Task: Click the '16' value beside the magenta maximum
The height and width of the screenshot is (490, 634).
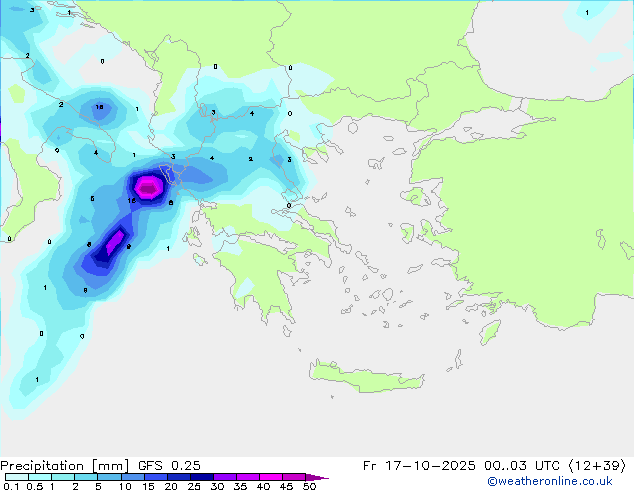Action: (131, 201)
